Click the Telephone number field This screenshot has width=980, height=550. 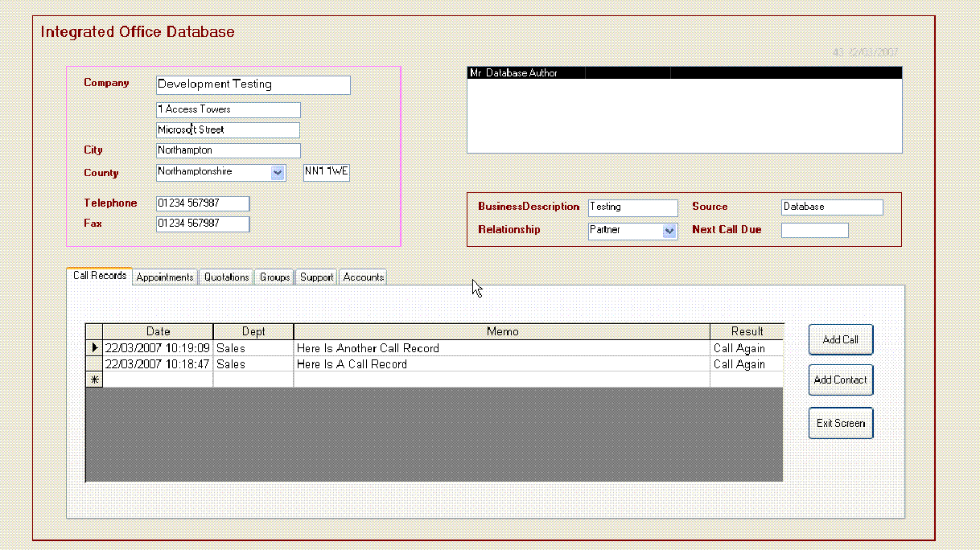pos(203,203)
